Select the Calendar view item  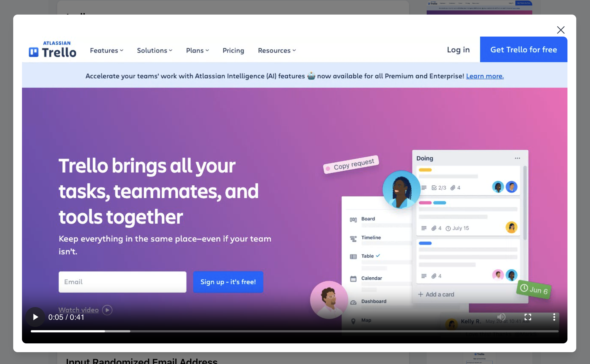371,278
